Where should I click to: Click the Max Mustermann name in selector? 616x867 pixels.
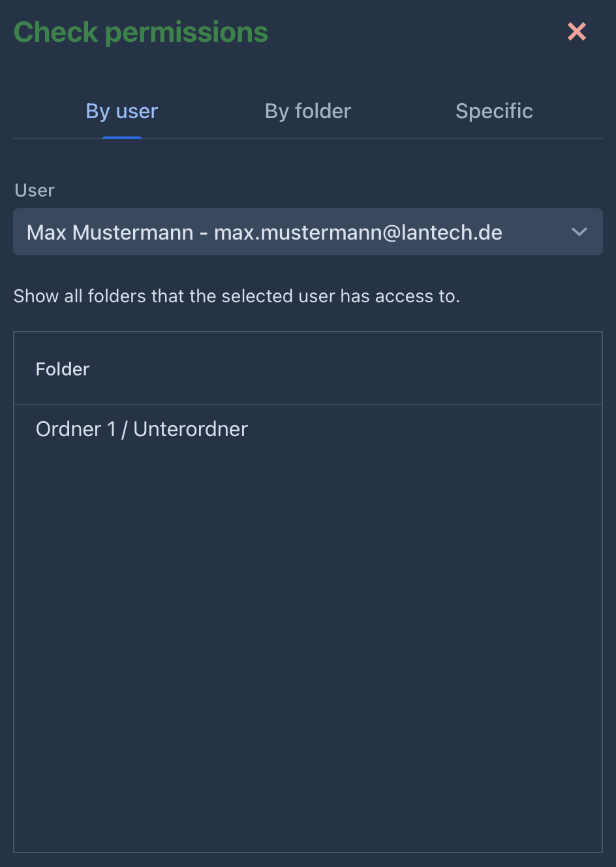110,232
